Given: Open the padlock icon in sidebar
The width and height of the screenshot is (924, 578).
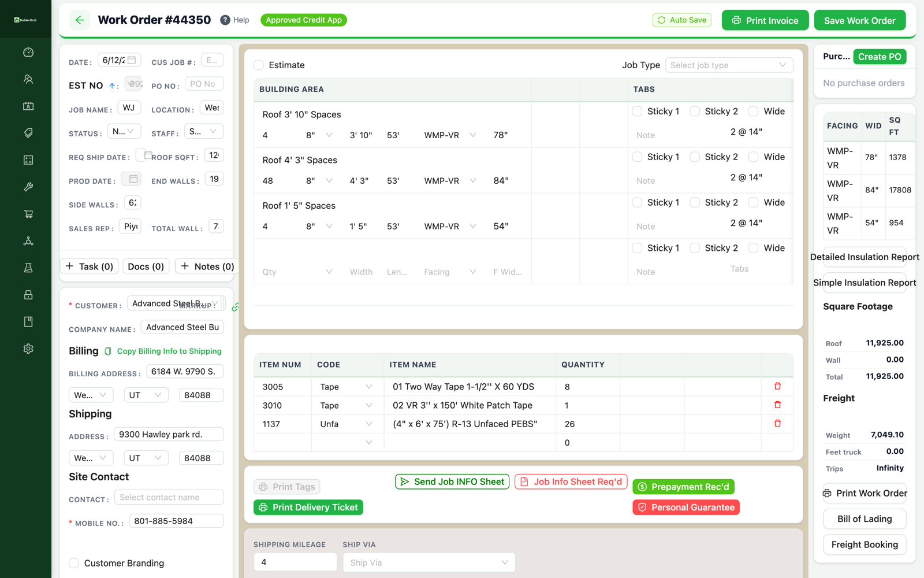Looking at the screenshot, I should tap(28, 295).
